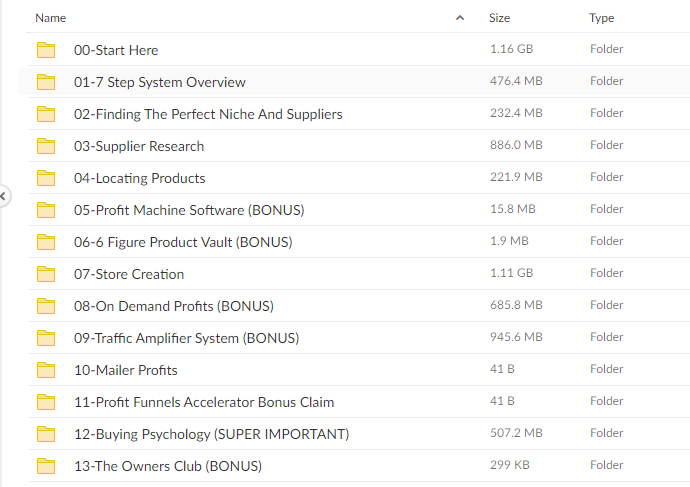Click folder icon for 13-The Owners Club

[46, 466]
